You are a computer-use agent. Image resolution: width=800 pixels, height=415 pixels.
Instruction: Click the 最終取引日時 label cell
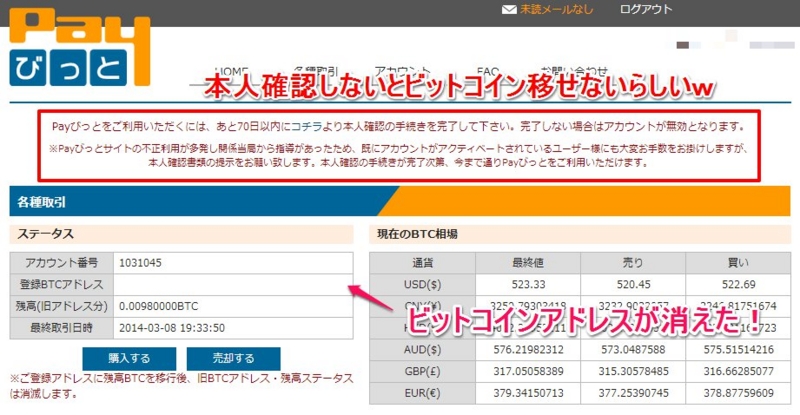pyautogui.click(x=61, y=328)
